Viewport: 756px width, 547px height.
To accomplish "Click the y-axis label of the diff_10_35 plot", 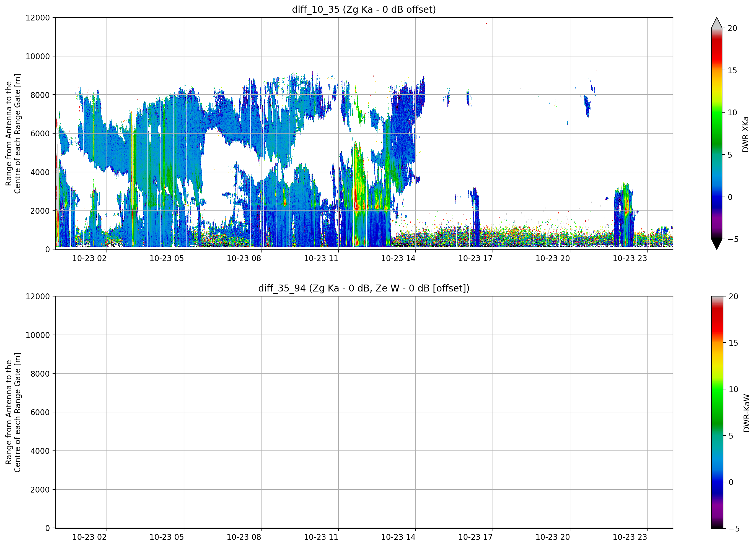I will [13, 134].
